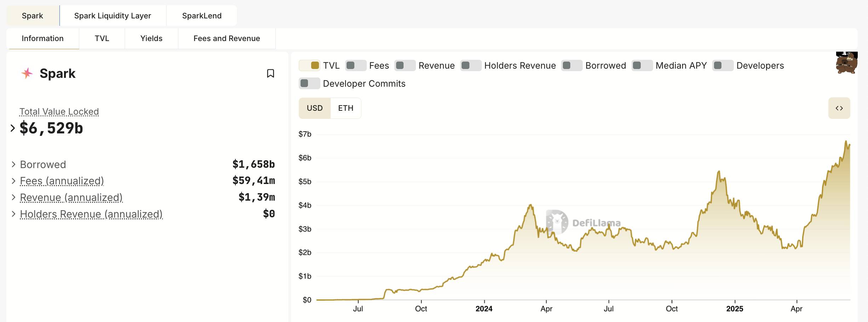Click the Fees (annualized) label
868x322 pixels.
pyautogui.click(x=62, y=181)
